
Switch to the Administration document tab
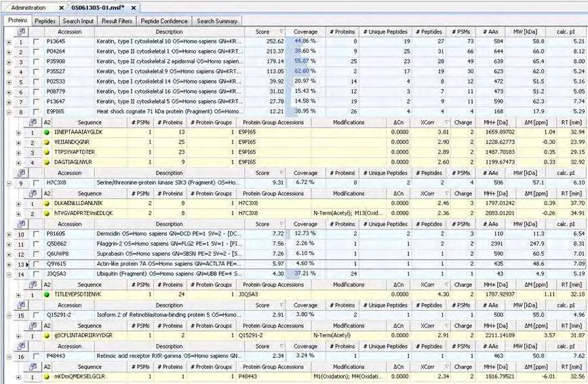pos(28,7)
